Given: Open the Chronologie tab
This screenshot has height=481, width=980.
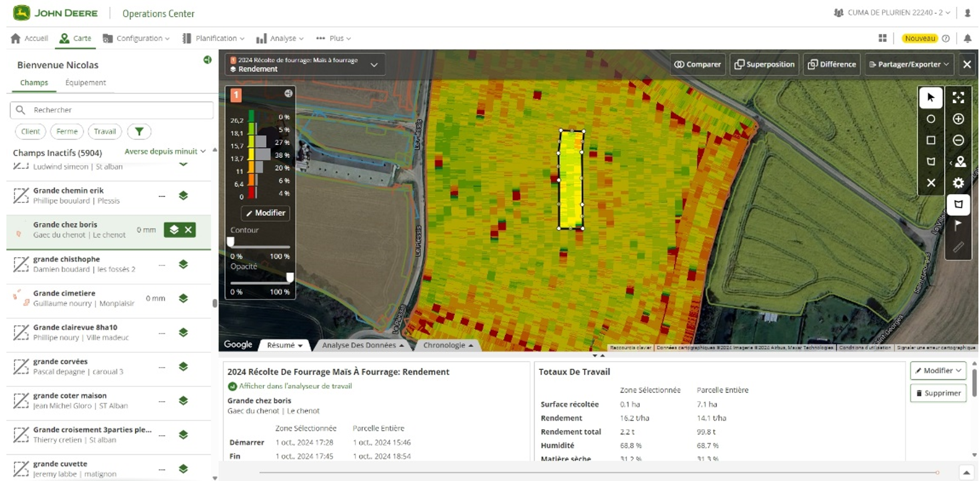Looking at the screenshot, I should [448, 345].
